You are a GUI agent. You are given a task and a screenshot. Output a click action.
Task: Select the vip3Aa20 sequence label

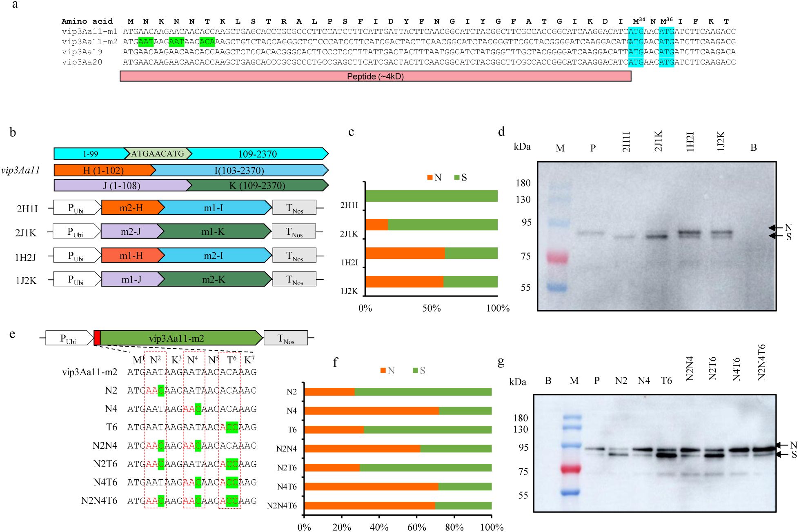click(82, 62)
